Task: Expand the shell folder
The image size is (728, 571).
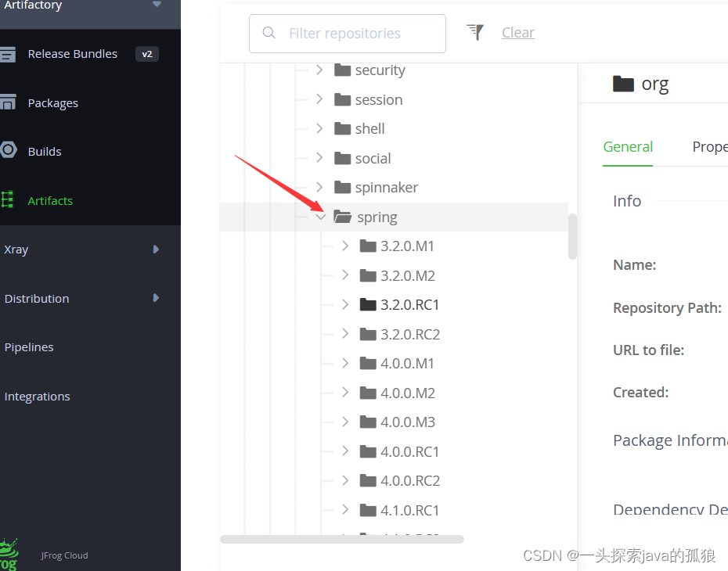Action: (x=319, y=128)
